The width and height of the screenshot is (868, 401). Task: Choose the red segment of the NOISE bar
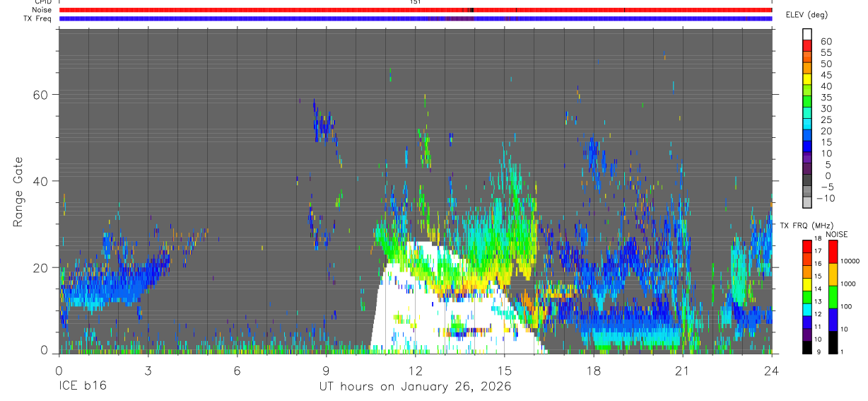tap(833, 252)
